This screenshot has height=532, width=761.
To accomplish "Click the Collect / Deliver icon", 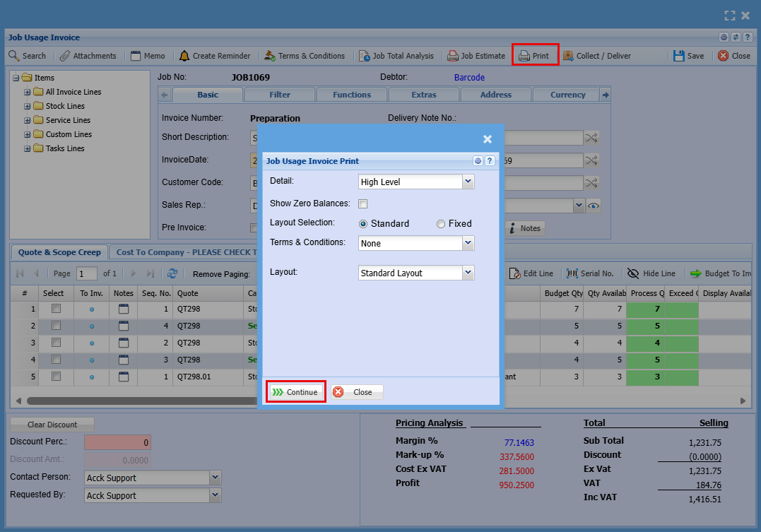I will click(x=568, y=56).
